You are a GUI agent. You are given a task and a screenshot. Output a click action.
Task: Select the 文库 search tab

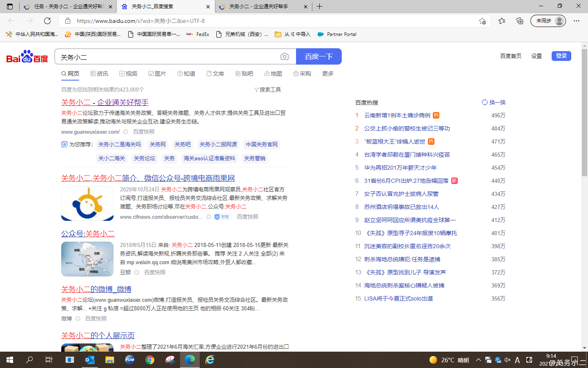coord(215,74)
